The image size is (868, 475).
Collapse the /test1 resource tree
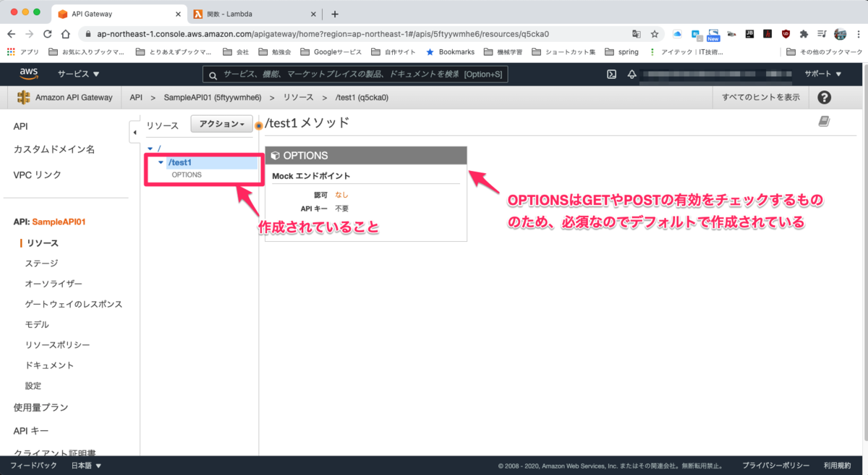[161, 162]
